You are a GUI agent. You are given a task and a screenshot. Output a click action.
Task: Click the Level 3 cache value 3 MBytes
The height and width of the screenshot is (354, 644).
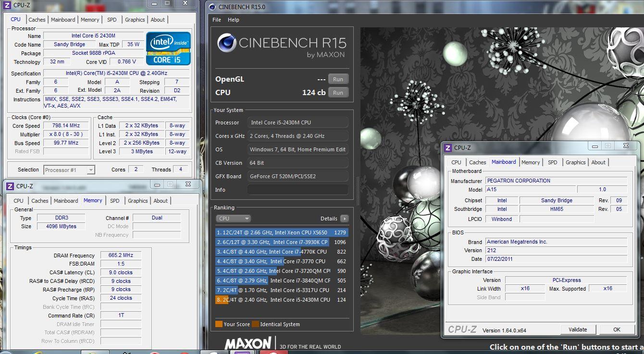[141, 151]
